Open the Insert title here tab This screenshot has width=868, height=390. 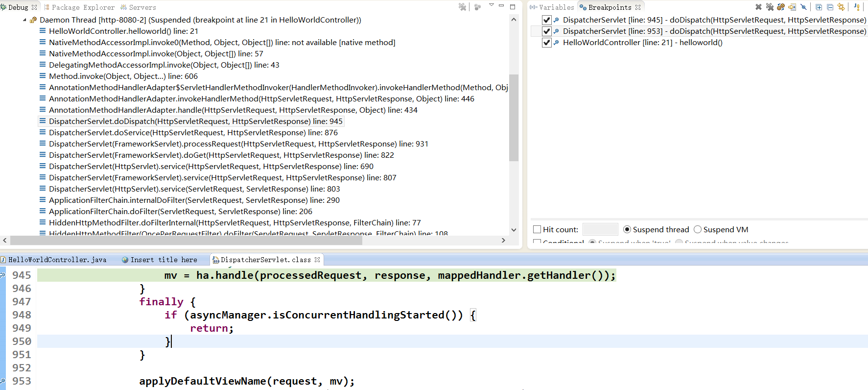(x=160, y=260)
